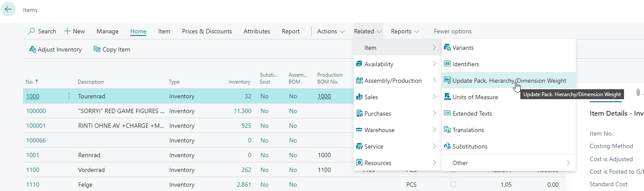Screen dimensions: 644x191
Task: Click Fewer options button
Action: point(452,31)
